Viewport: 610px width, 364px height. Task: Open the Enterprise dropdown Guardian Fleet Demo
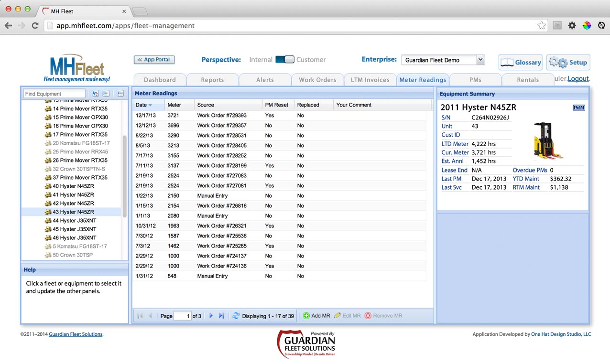pyautogui.click(x=443, y=60)
